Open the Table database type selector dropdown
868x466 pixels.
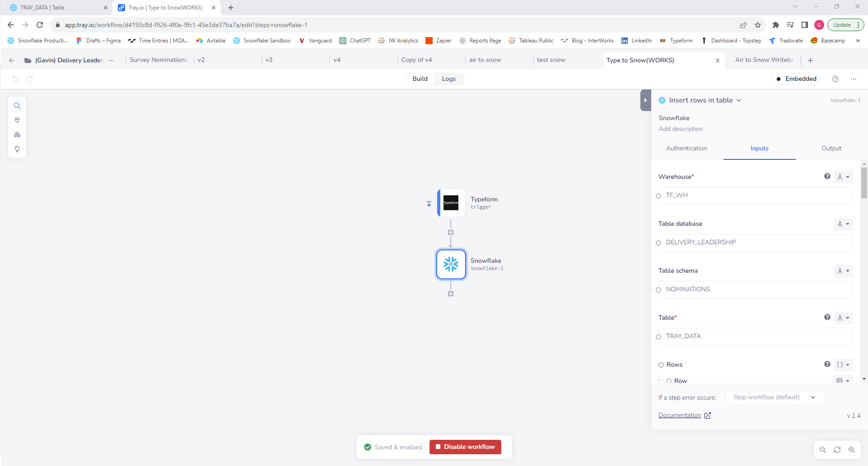(844, 224)
